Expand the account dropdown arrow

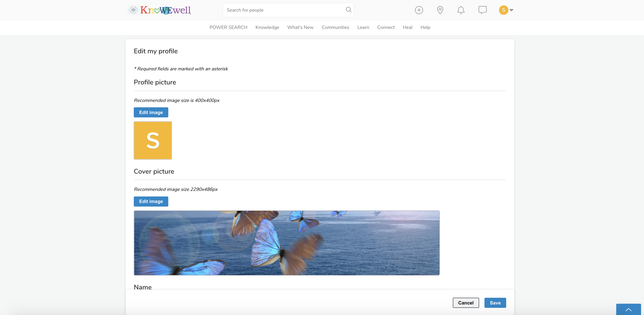[x=512, y=10]
